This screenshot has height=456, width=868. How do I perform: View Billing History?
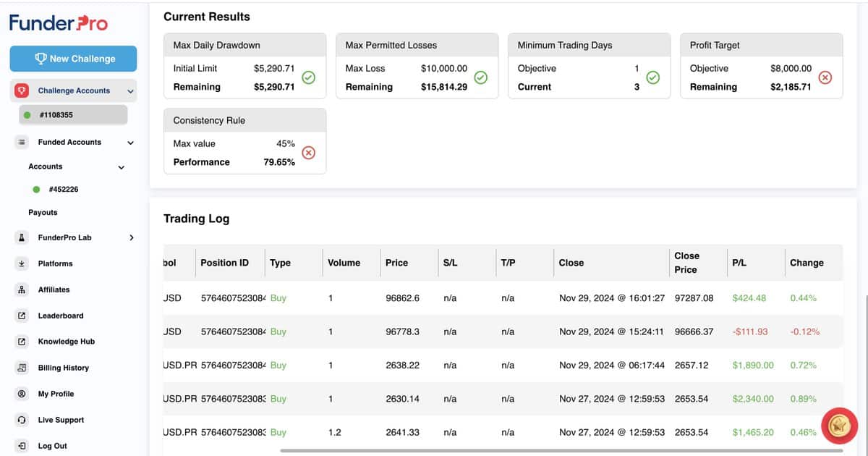(64, 368)
